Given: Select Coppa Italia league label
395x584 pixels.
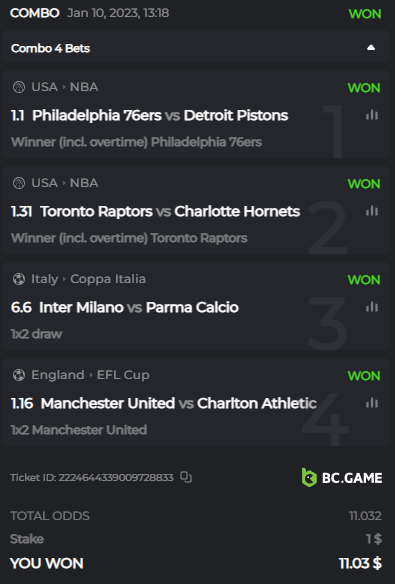Looking at the screenshot, I should click(108, 279).
